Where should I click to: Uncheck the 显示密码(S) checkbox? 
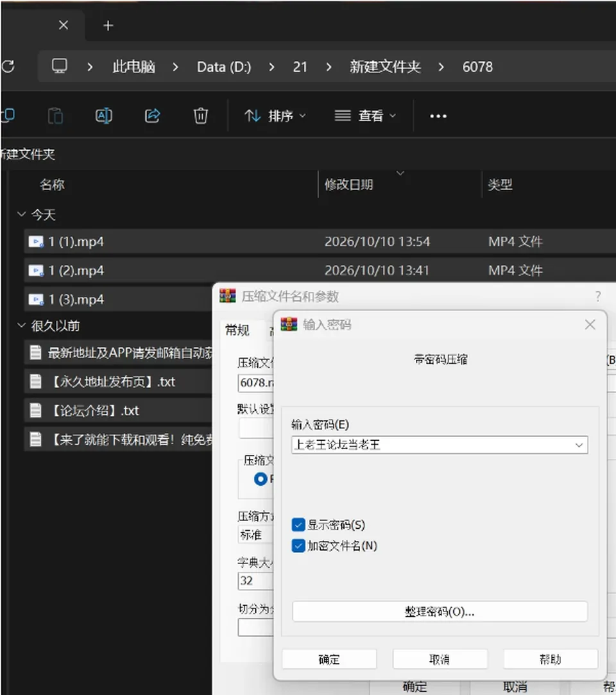tap(298, 525)
